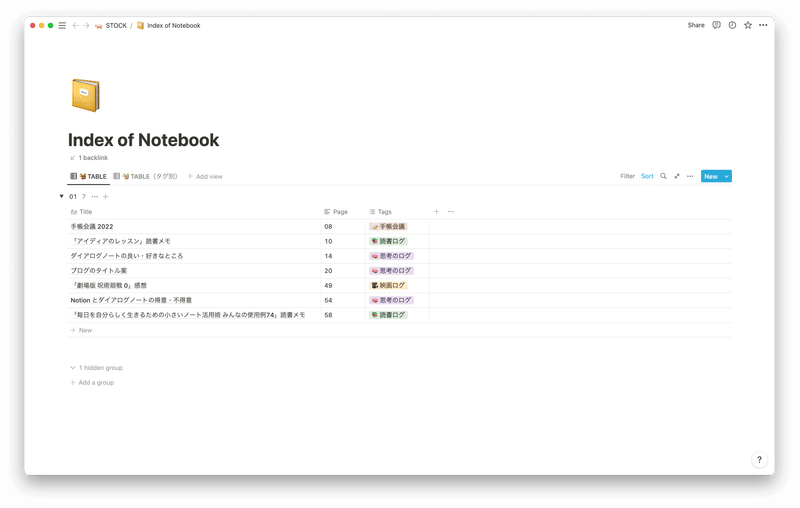The height and width of the screenshot is (508, 800).
Task: Click 読書ログ tag in page 58 row
Action: tap(388, 315)
